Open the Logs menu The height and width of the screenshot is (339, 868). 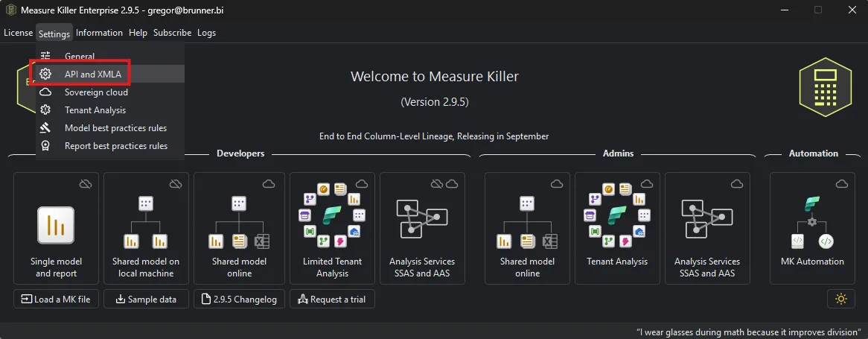(x=206, y=33)
